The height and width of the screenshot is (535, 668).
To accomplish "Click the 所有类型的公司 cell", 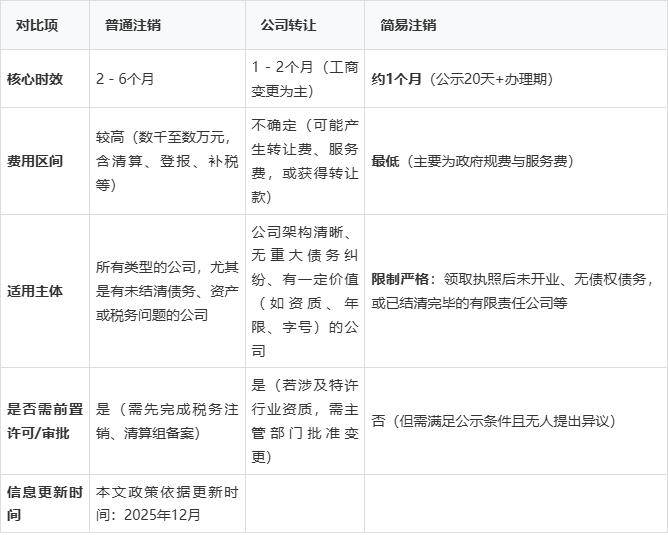I will (167, 291).
